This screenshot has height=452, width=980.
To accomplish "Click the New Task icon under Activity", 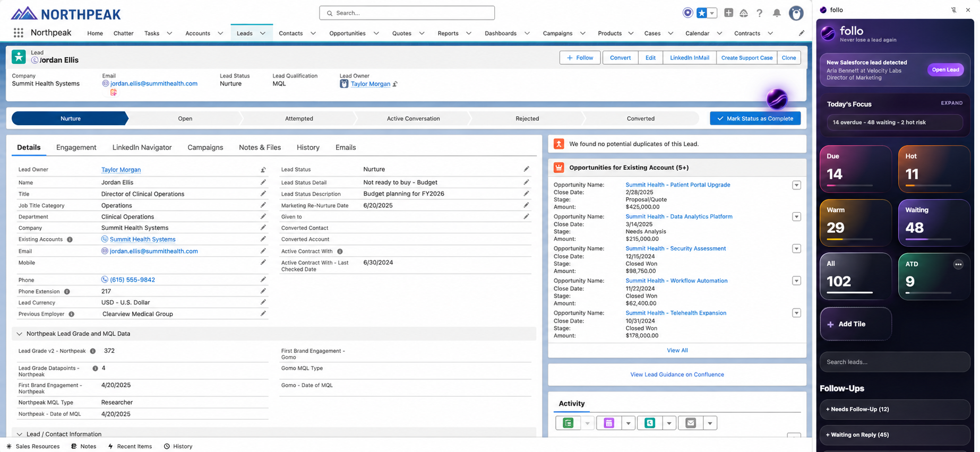I will (568, 423).
